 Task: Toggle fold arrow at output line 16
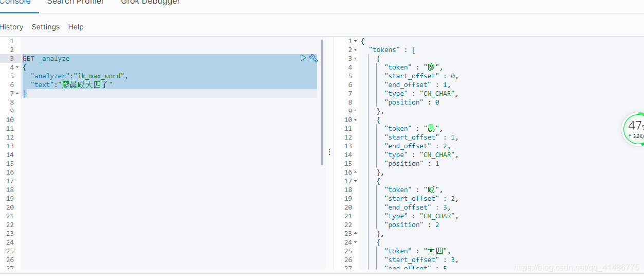coord(355,172)
